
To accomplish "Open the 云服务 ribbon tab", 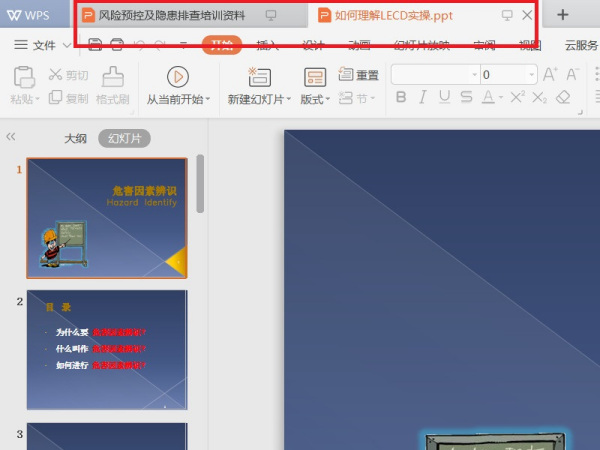I will click(581, 45).
